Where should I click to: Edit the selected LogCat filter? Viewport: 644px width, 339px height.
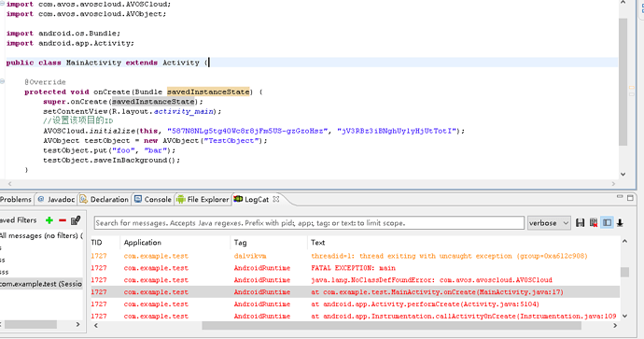click(x=76, y=220)
